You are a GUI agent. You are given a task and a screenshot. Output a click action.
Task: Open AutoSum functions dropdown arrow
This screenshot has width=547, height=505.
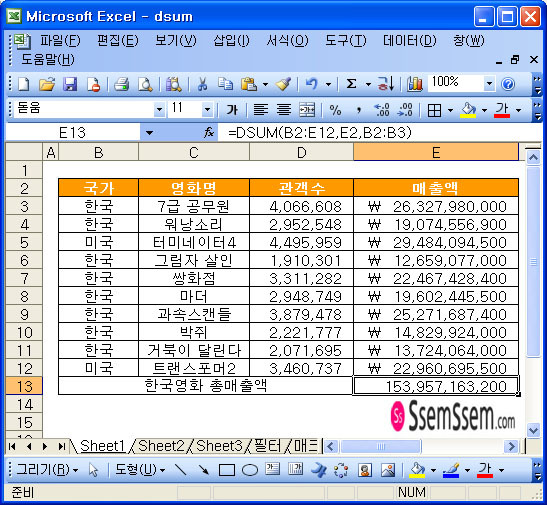click(368, 84)
